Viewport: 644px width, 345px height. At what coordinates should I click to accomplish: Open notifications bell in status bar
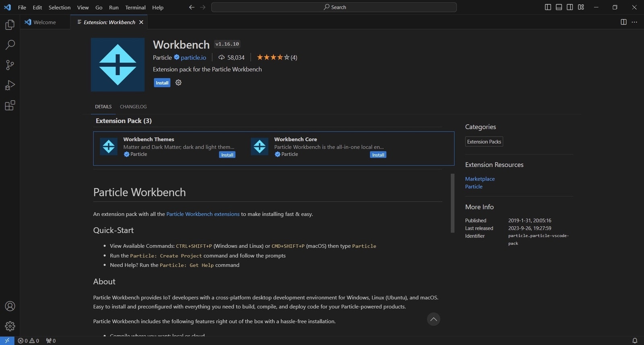[x=635, y=341]
